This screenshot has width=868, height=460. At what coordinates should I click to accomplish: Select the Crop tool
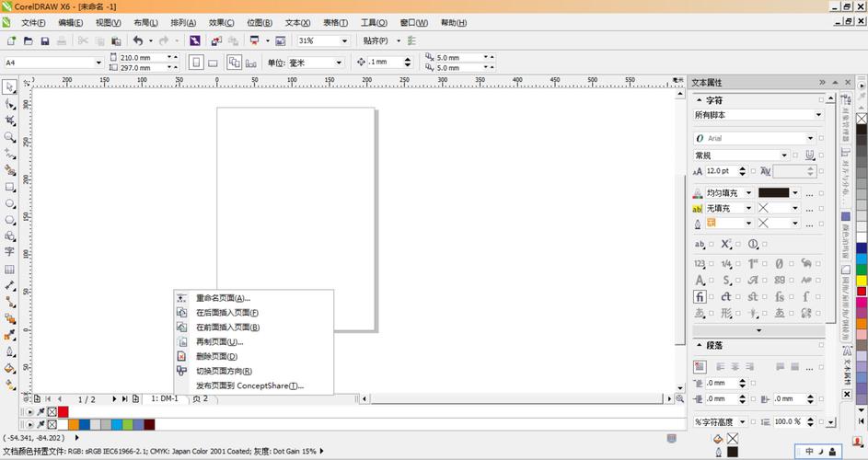coord(9,121)
